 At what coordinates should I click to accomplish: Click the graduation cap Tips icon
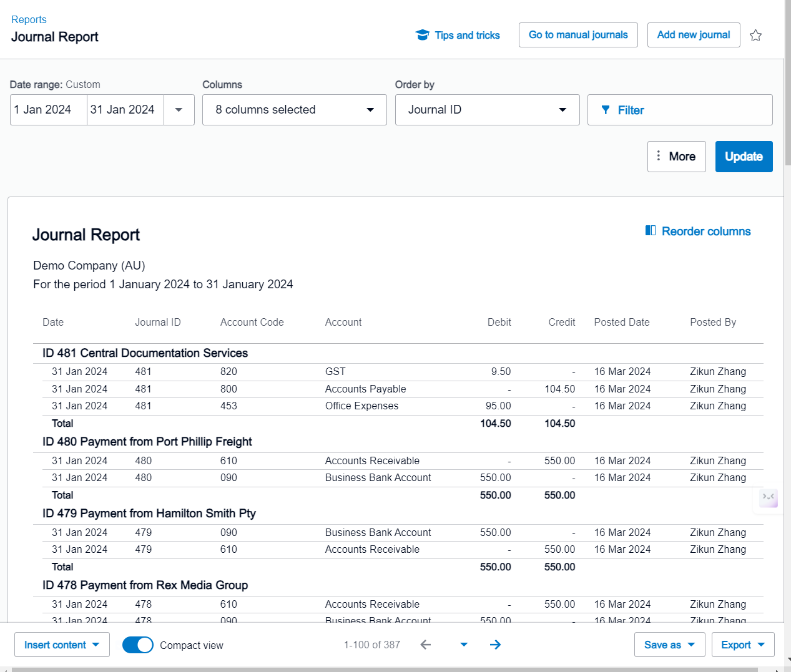click(423, 35)
